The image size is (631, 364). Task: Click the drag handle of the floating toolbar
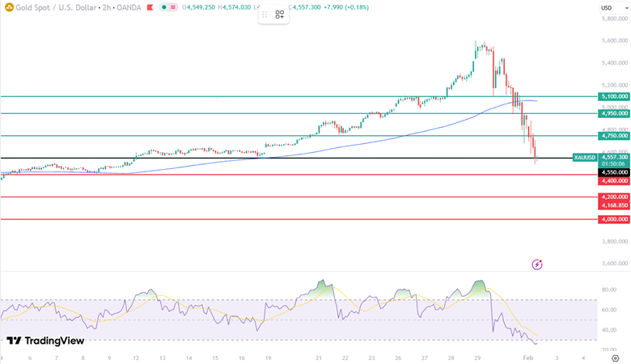(x=265, y=15)
